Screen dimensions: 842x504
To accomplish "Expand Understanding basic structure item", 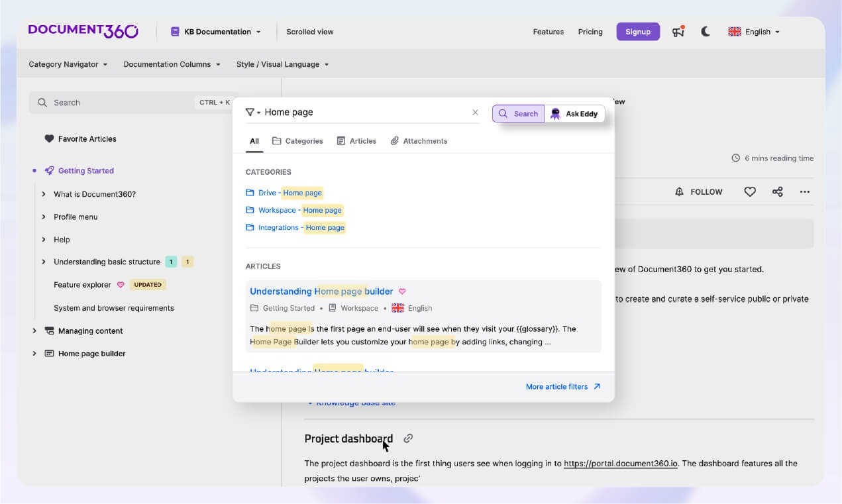I will click(x=44, y=262).
